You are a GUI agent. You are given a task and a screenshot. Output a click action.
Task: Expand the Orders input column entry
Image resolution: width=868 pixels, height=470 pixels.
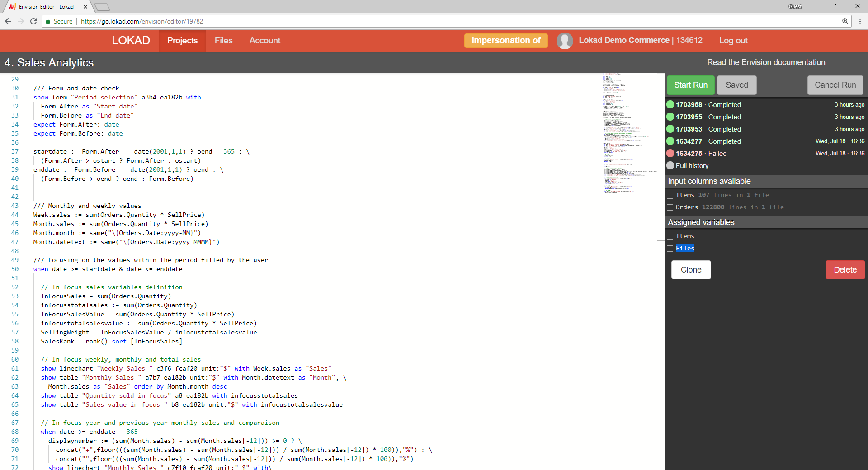pos(670,207)
